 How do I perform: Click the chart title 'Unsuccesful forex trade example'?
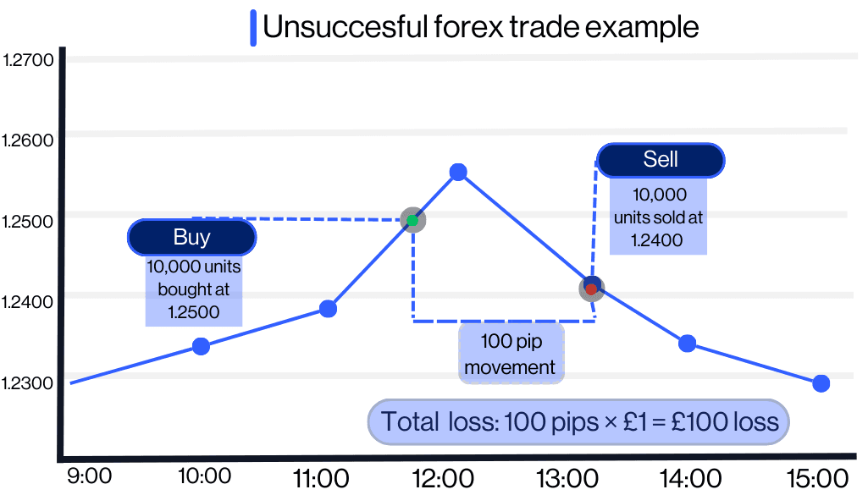[480, 27]
